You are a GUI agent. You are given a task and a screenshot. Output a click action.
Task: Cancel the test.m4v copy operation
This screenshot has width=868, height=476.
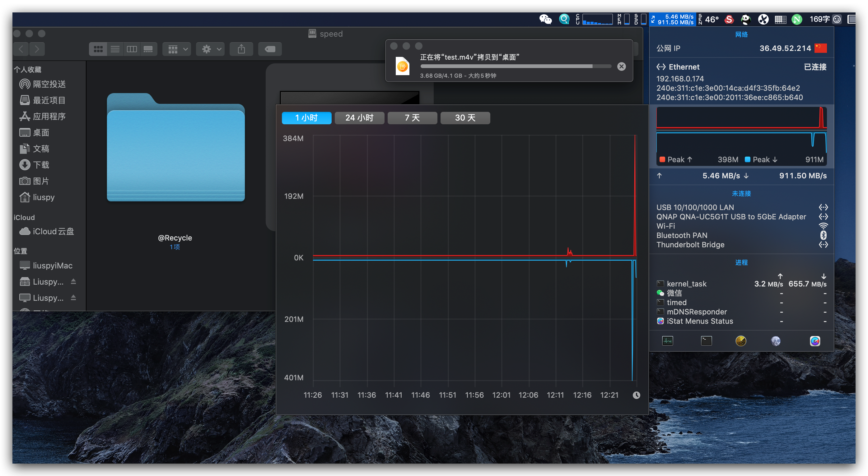tap(621, 66)
